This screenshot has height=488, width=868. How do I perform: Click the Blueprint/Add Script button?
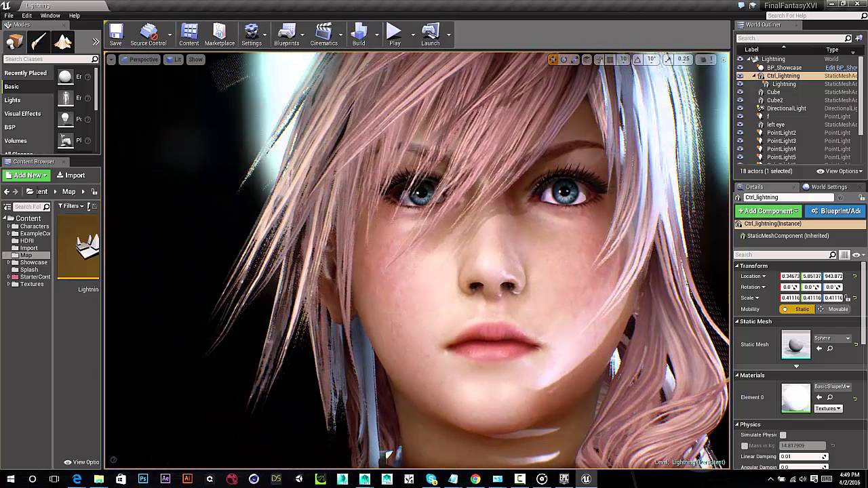click(x=835, y=211)
